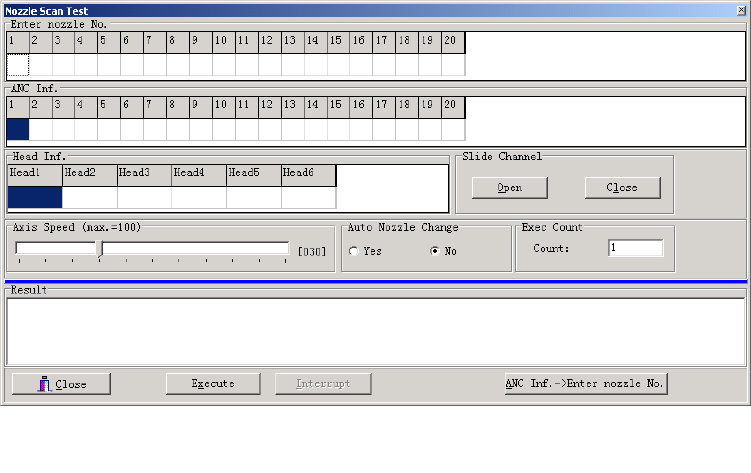
Task: Click ANC Inf.->Enter nozzle No. button
Action: (x=586, y=383)
